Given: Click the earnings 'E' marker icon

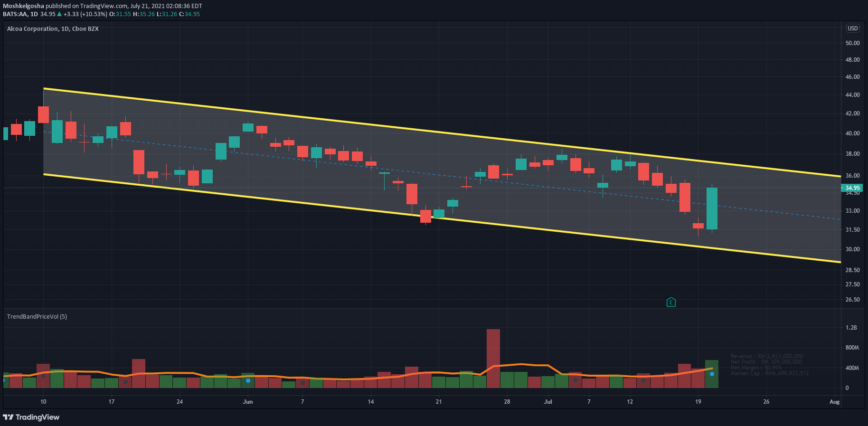Looking at the screenshot, I should (671, 302).
